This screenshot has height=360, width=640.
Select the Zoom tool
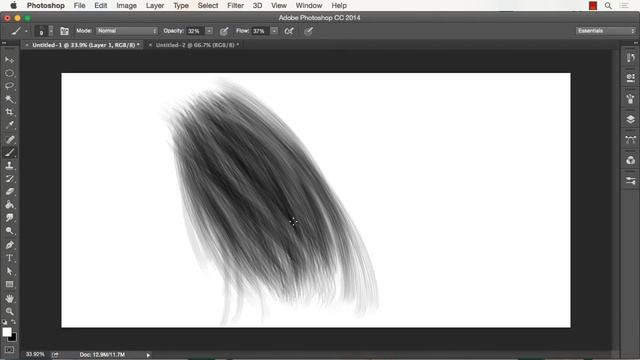[9, 311]
